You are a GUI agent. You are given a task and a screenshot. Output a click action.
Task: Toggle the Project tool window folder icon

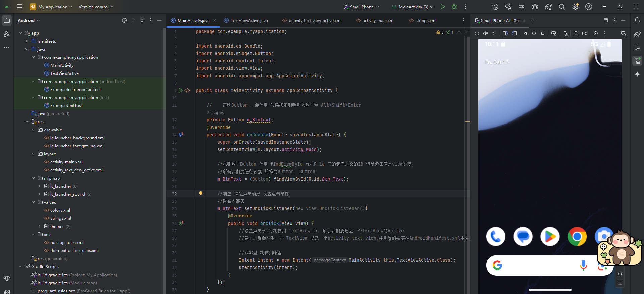click(x=7, y=20)
